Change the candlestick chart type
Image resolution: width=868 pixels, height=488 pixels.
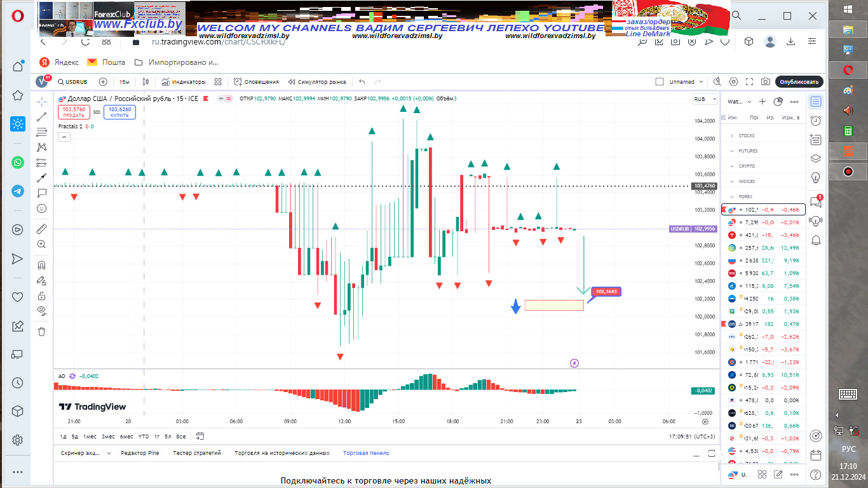pos(146,82)
